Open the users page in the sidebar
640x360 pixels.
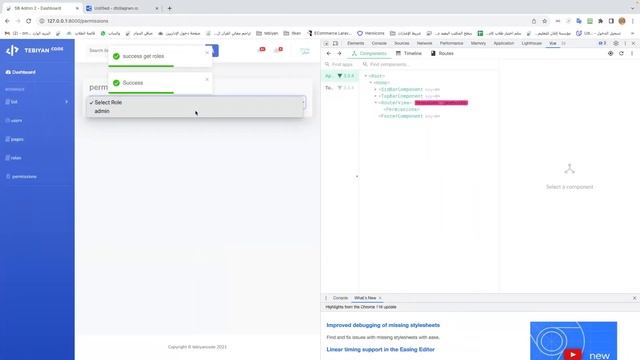[14, 120]
